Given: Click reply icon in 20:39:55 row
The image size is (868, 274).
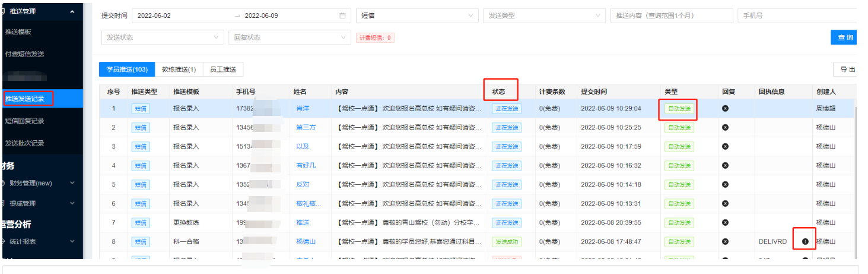Looking at the screenshot, I should point(725,223).
